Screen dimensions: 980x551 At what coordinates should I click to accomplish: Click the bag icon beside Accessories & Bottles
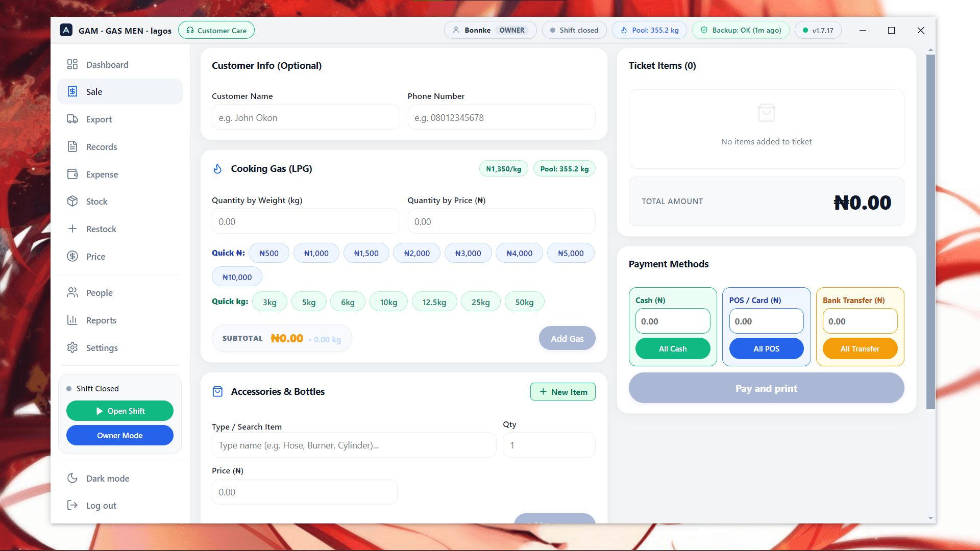pyautogui.click(x=217, y=392)
